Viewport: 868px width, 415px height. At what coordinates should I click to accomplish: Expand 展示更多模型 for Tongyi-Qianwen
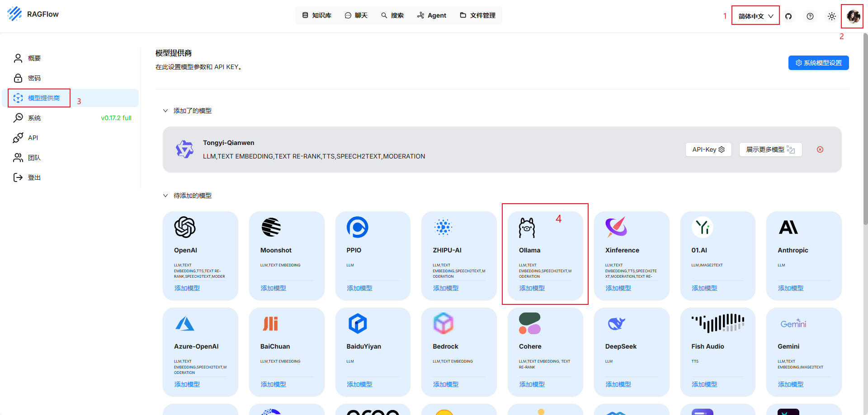pos(770,149)
